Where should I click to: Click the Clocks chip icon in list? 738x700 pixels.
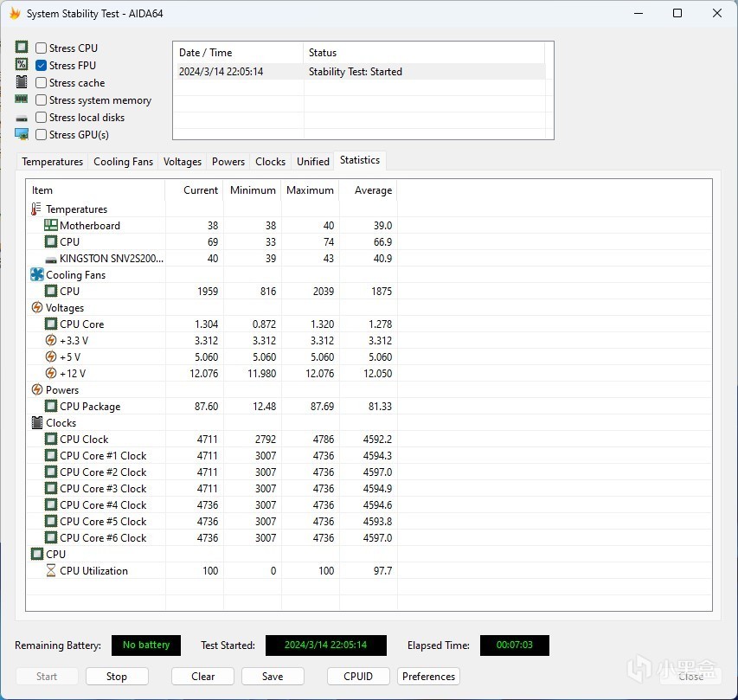[x=36, y=423]
